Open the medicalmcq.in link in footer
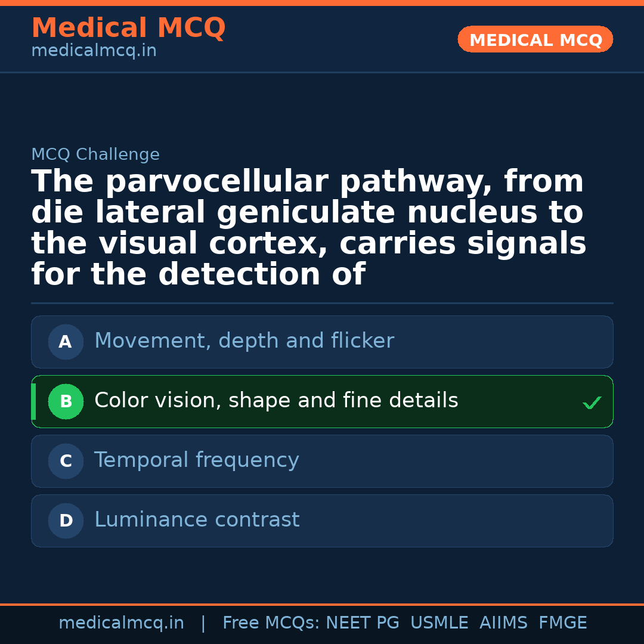The image size is (644, 644). pyautogui.click(x=121, y=623)
